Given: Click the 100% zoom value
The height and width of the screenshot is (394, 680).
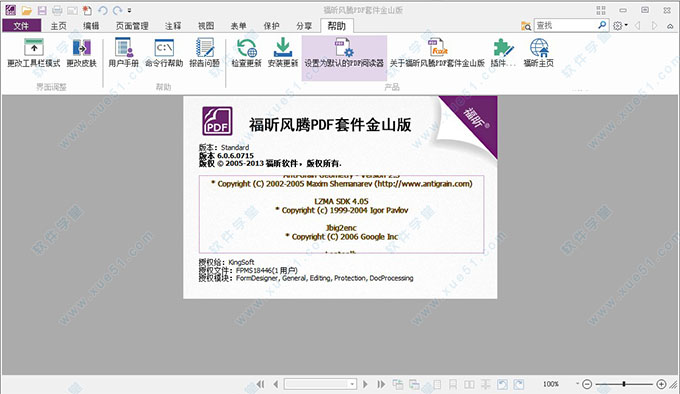Looking at the screenshot, I should click(551, 384).
